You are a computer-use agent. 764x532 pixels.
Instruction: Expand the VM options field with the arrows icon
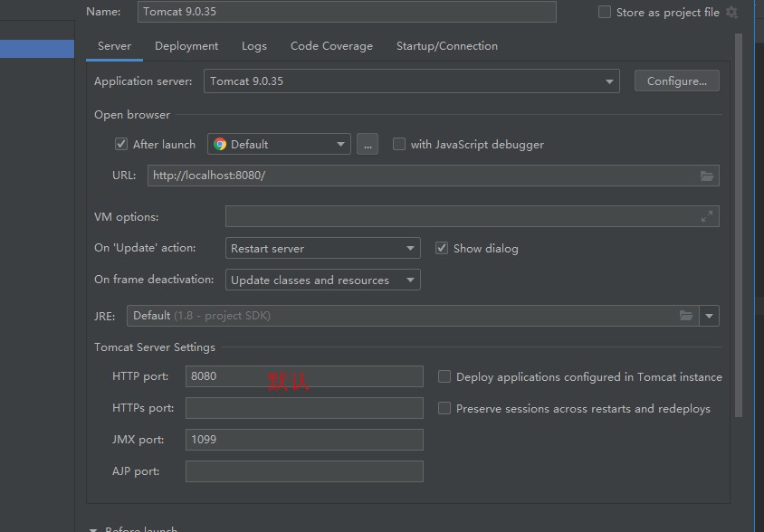tap(706, 216)
